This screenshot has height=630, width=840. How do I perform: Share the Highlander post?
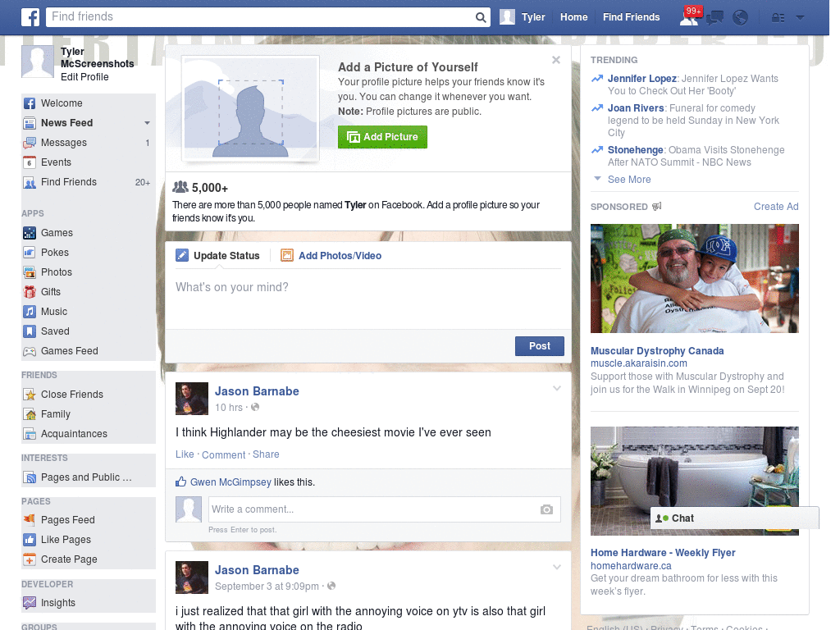click(x=266, y=454)
